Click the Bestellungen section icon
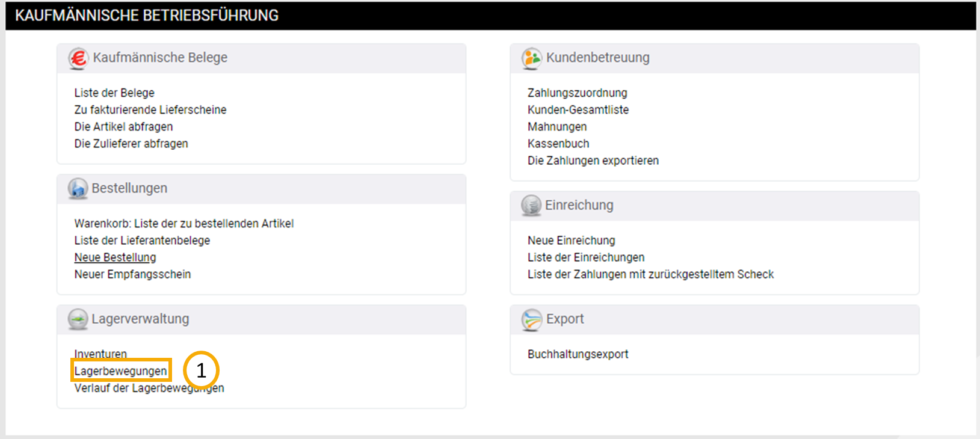The width and height of the screenshot is (980, 439). (x=78, y=189)
